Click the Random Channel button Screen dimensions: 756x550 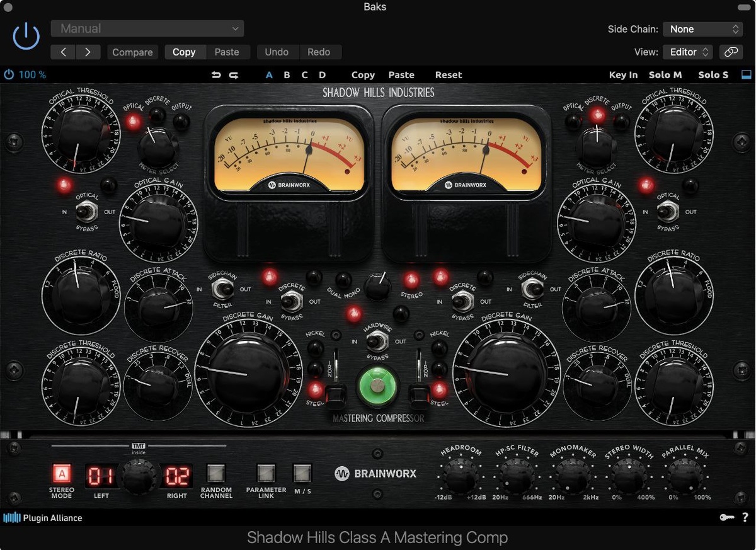(x=216, y=474)
